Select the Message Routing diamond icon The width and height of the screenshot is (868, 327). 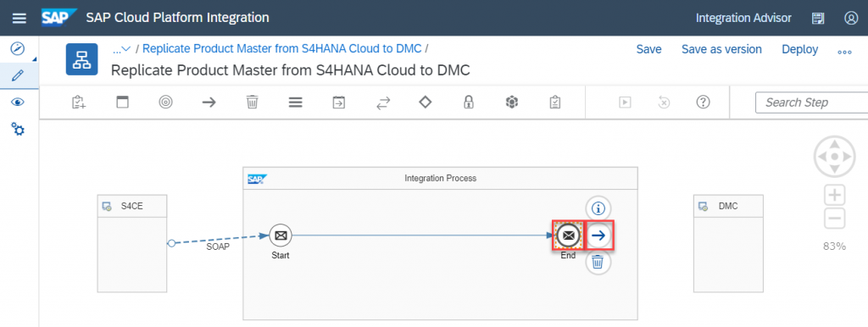click(x=426, y=103)
